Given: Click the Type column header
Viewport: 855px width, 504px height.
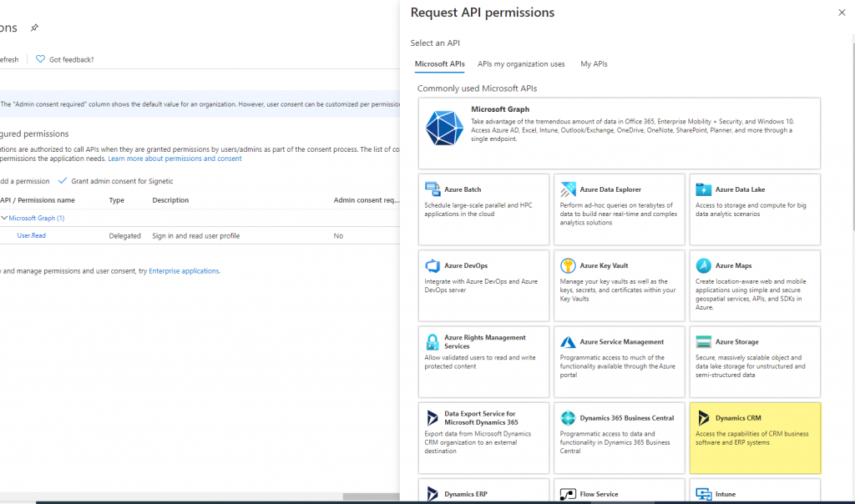Looking at the screenshot, I should [117, 200].
